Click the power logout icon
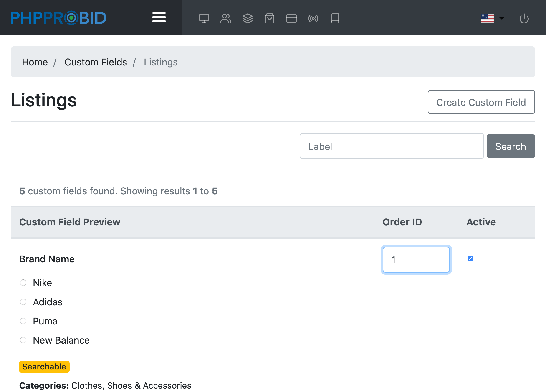Screen dimensions: 546x392 point(524,18)
